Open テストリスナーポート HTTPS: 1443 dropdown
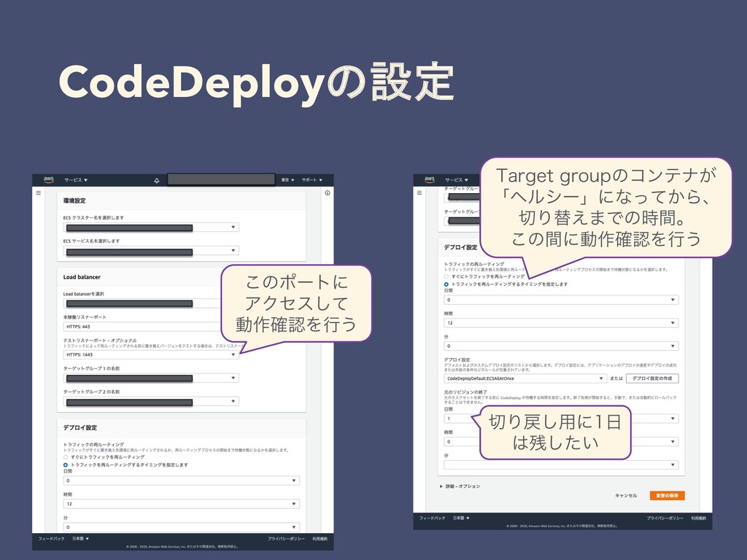747x560 pixels. point(151,355)
